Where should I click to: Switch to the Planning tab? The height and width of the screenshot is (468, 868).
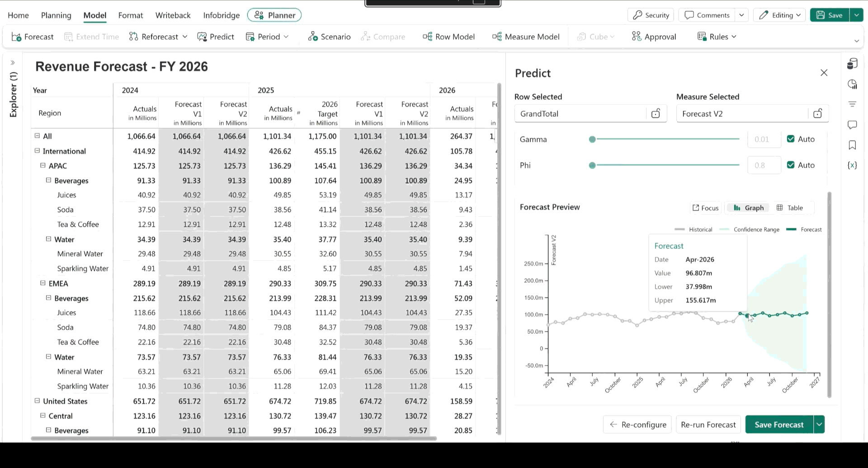(x=56, y=15)
